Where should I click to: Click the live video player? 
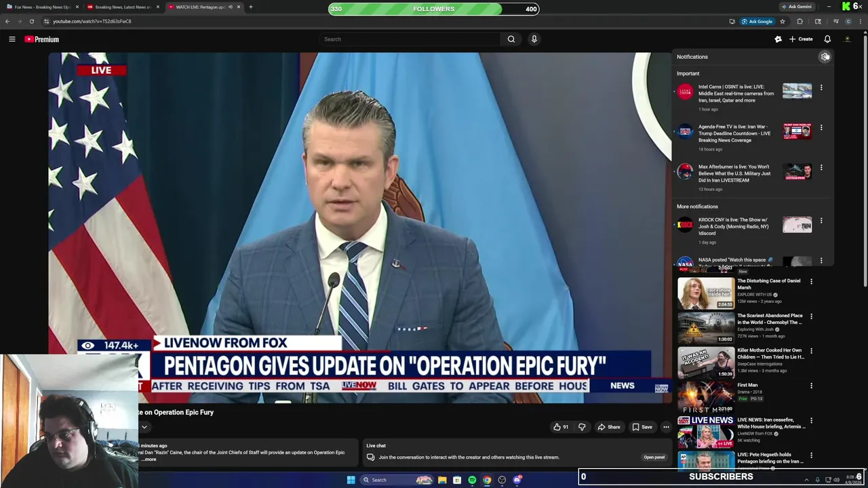359,228
